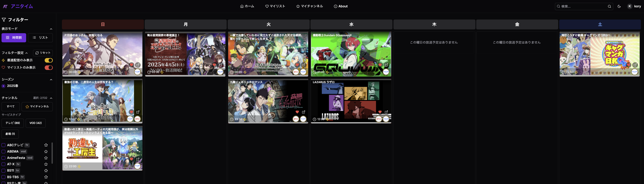Collapse the フィルター設定 section chevron

[26, 53]
